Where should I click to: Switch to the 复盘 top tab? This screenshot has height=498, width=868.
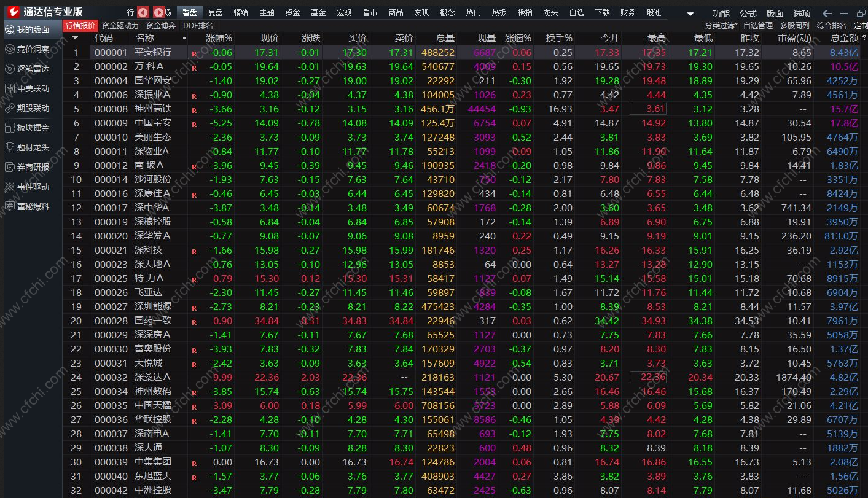click(215, 12)
